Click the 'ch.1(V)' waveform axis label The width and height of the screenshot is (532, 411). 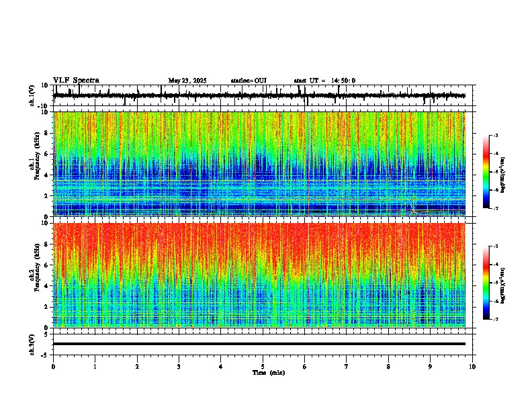[32, 95]
